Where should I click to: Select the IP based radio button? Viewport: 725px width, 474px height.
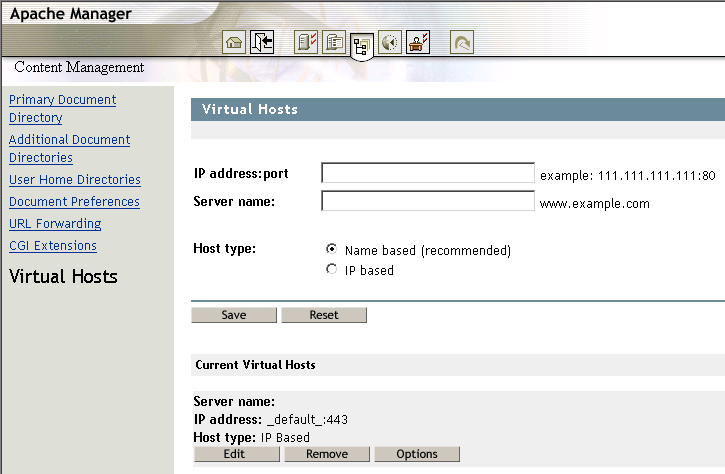tap(332, 269)
